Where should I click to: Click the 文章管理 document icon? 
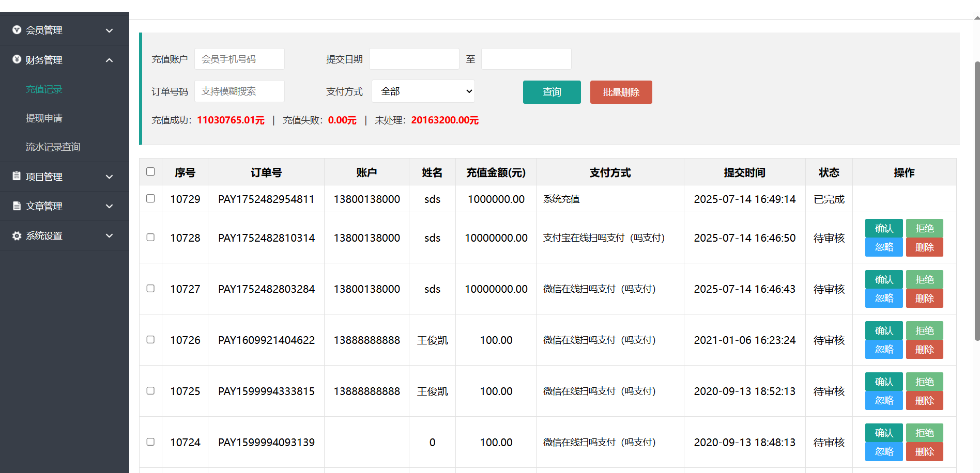[x=17, y=206]
